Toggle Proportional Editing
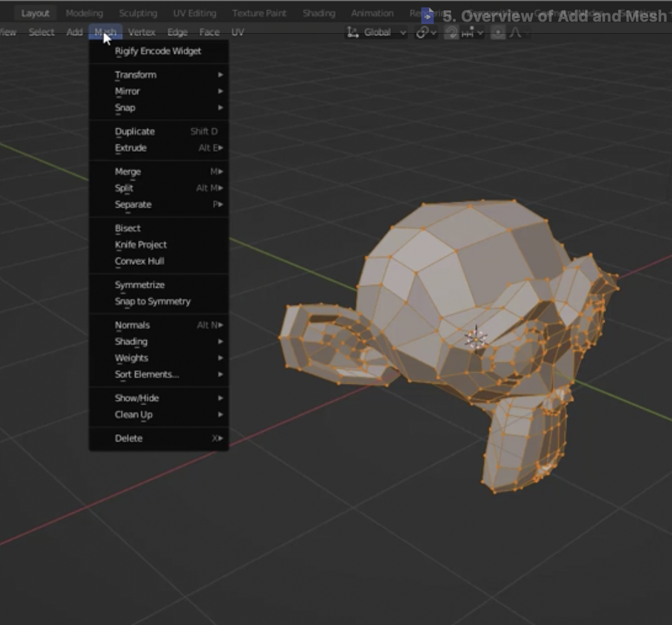Screen dimensions: 672x625 497,32
